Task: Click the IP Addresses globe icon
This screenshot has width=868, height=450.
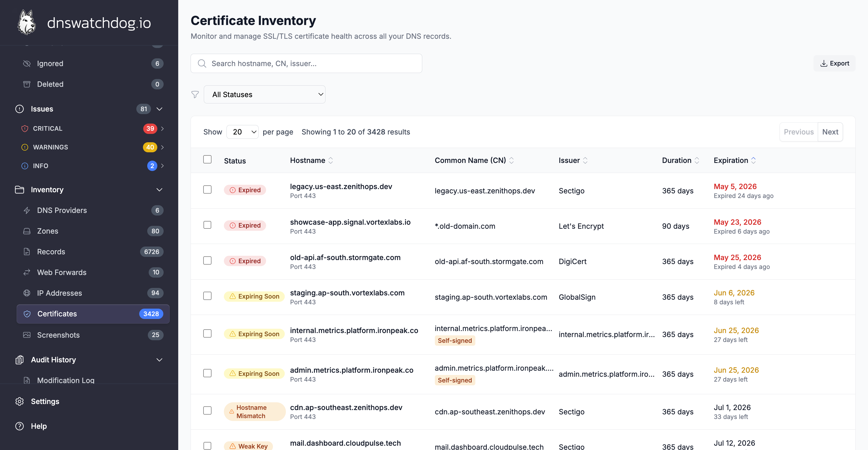Action: coord(27,293)
